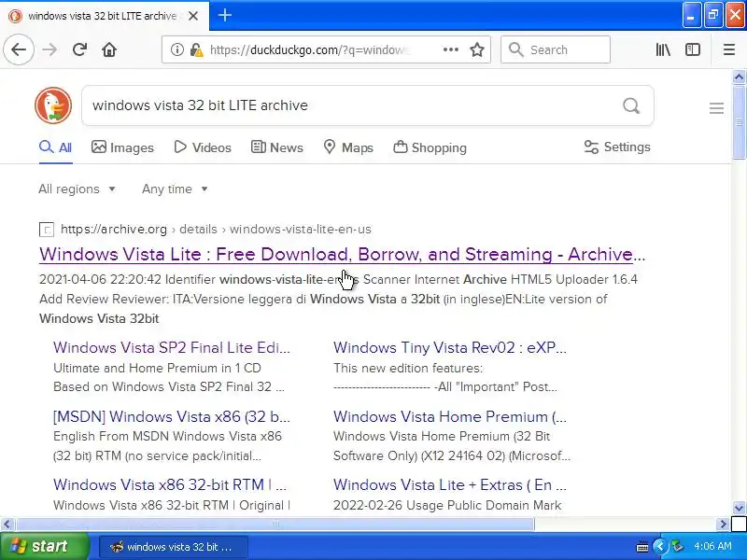Focus the browser Search field
This screenshot has width=747, height=560.
click(x=556, y=49)
